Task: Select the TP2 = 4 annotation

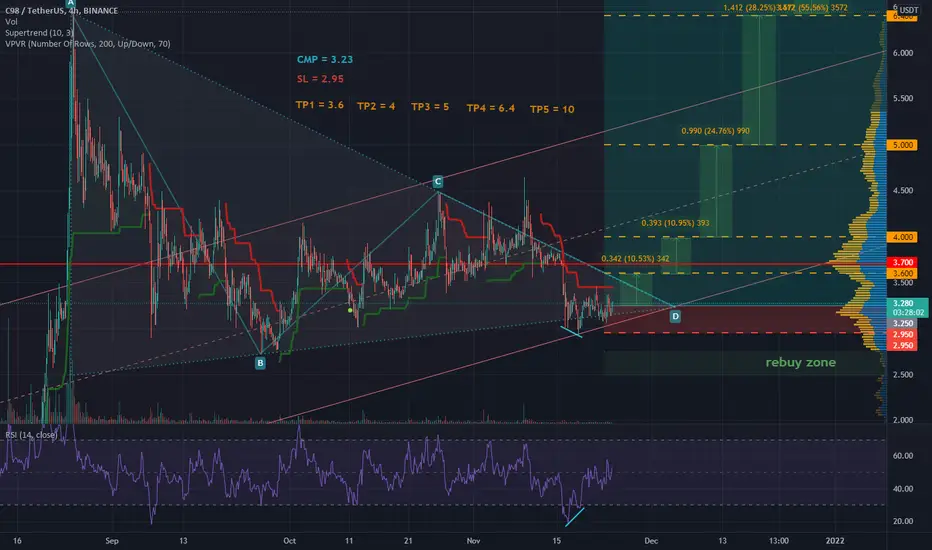Action: (376, 106)
